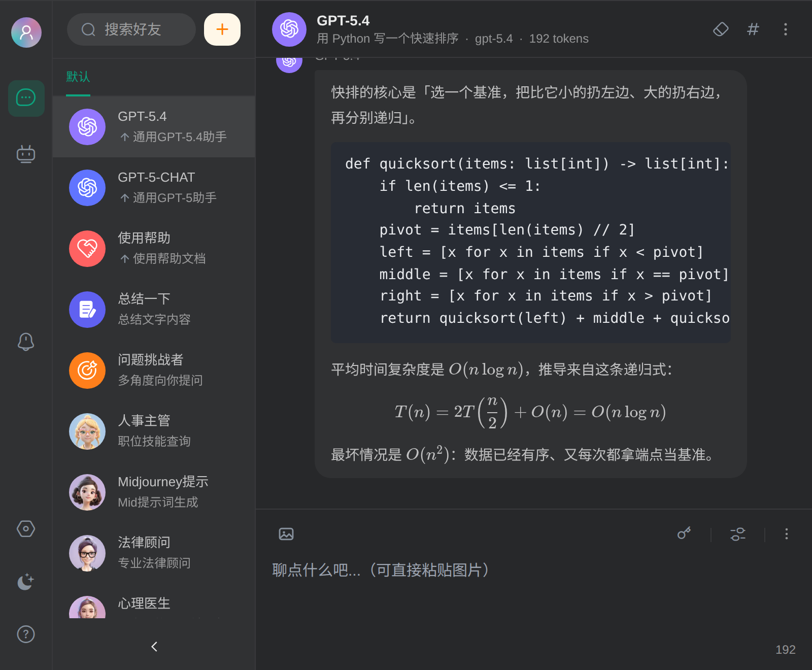
Task: Open the sliders parameter settings icon
Action: pos(738,534)
